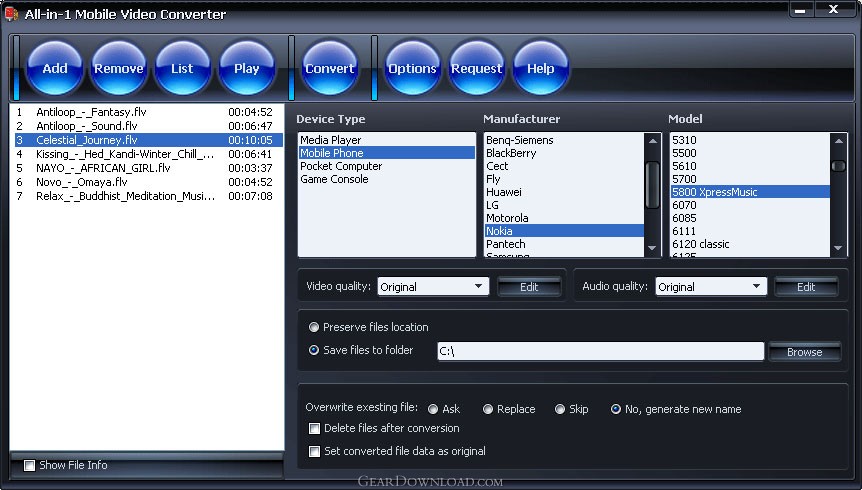Toggle the Show File Info checkbox
862x490 pixels.
coord(29,466)
